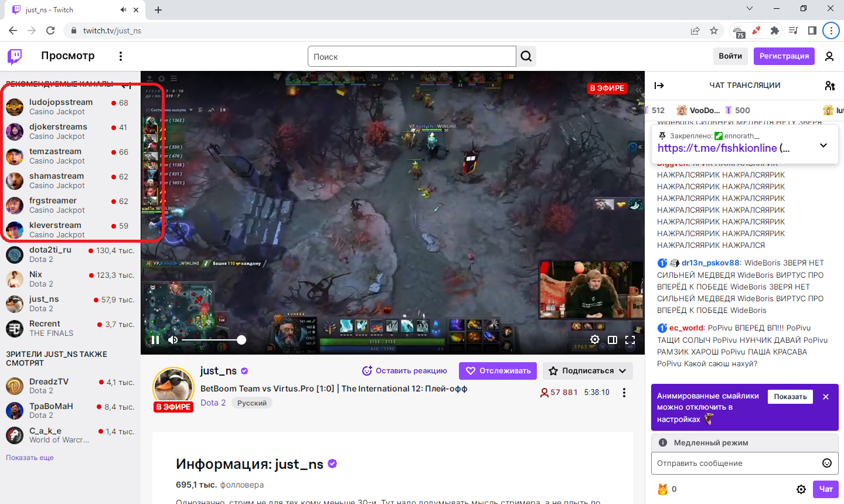Enter fullscreen mode on the video
Screen dimensions: 844x504
pyautogui.click(x=630, y=340)
